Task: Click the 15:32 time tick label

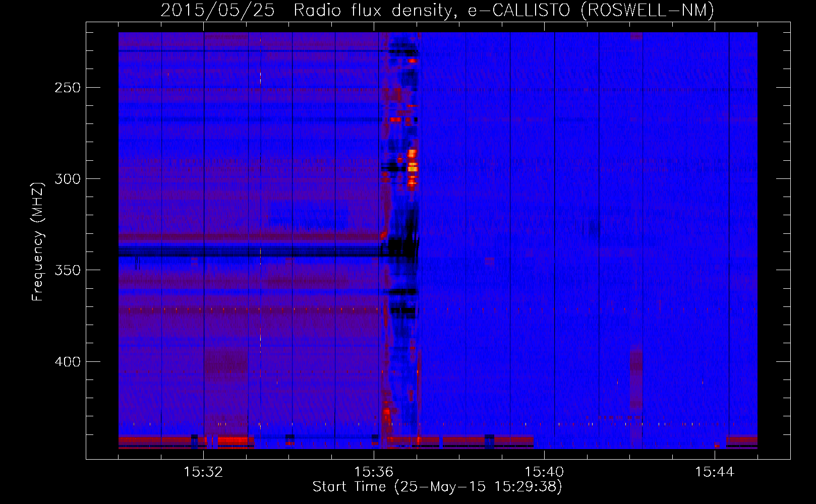Action: pos(203,472)
